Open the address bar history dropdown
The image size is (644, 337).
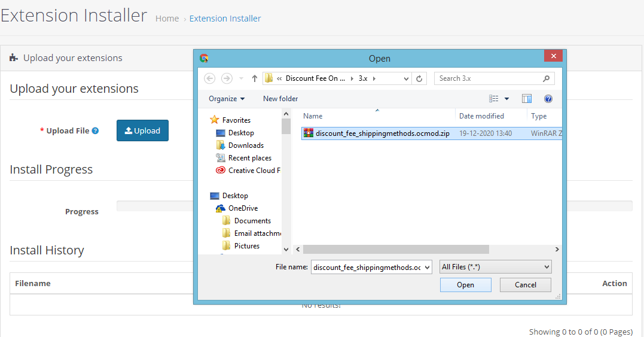pos(406,78)
